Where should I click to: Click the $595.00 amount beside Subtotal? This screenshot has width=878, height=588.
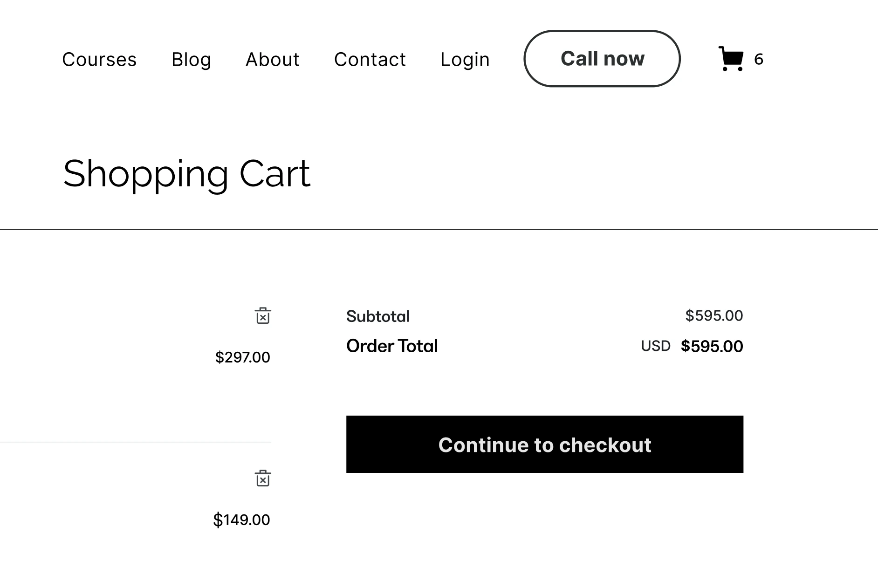click(x=713, y=315)
